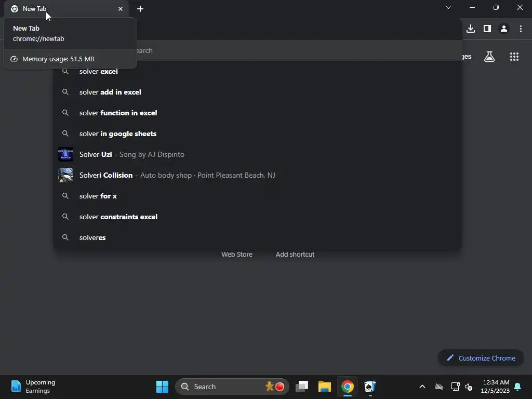Viewport: 532px width, 399px height.
Task: Select Solveri Collision auto body suggestion
Action: coord(257,175)
